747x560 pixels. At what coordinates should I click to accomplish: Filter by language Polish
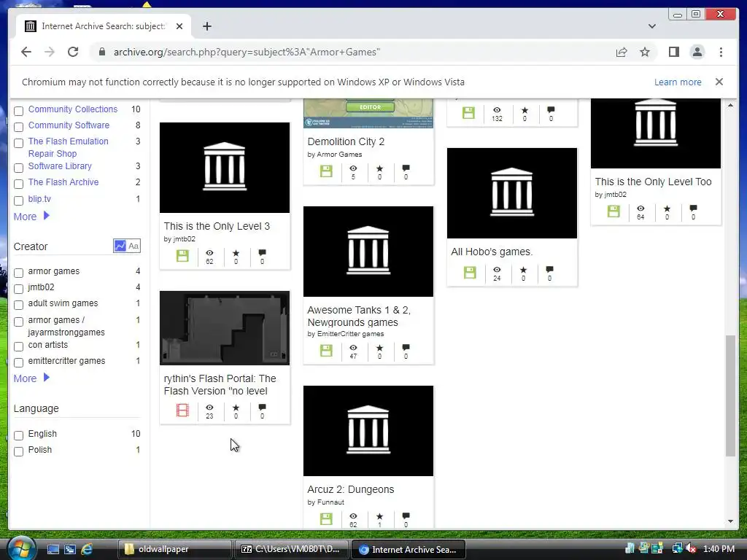click(x=18, y=451)
